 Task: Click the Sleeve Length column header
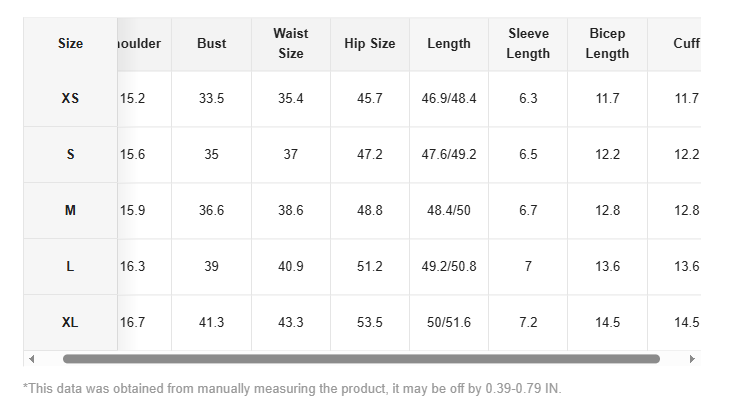click(528, 44)
